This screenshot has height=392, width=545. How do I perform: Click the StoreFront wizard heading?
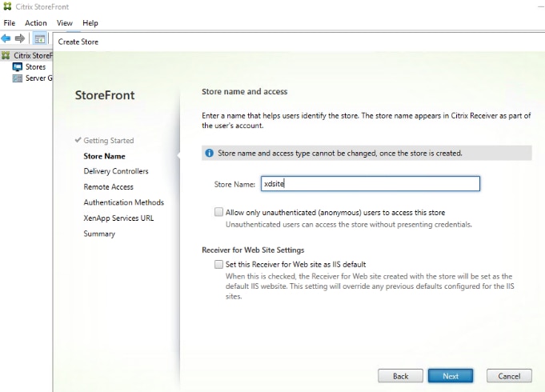click(105, 95)
